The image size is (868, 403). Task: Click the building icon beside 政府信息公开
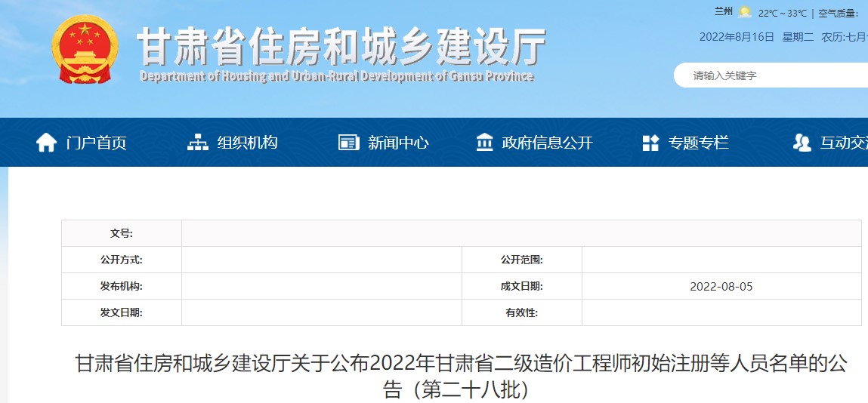click(x=484, y=143)
